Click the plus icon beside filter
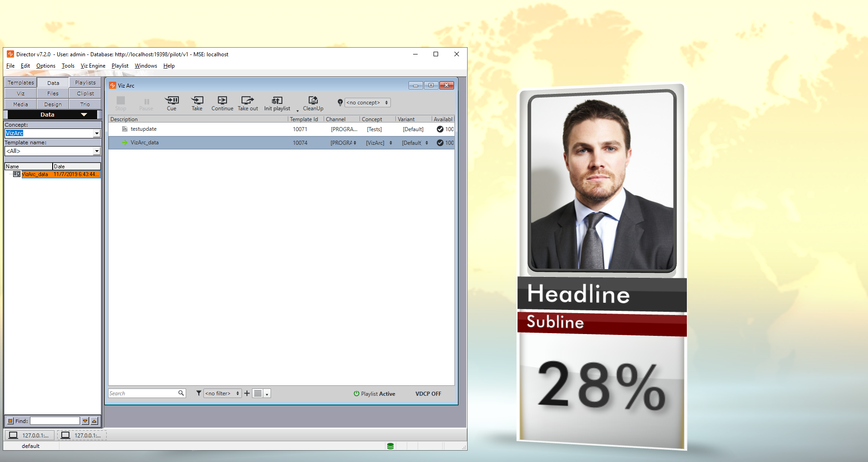 click(x=247, y=393)
